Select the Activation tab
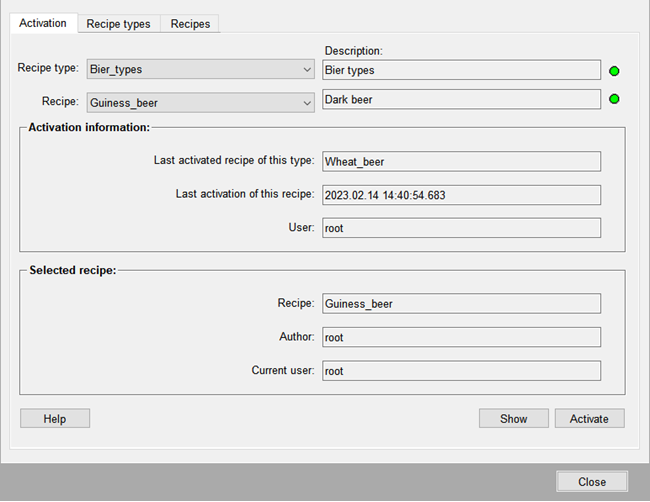This screenshot has width=650, height=502. click(x=43, y=23)
